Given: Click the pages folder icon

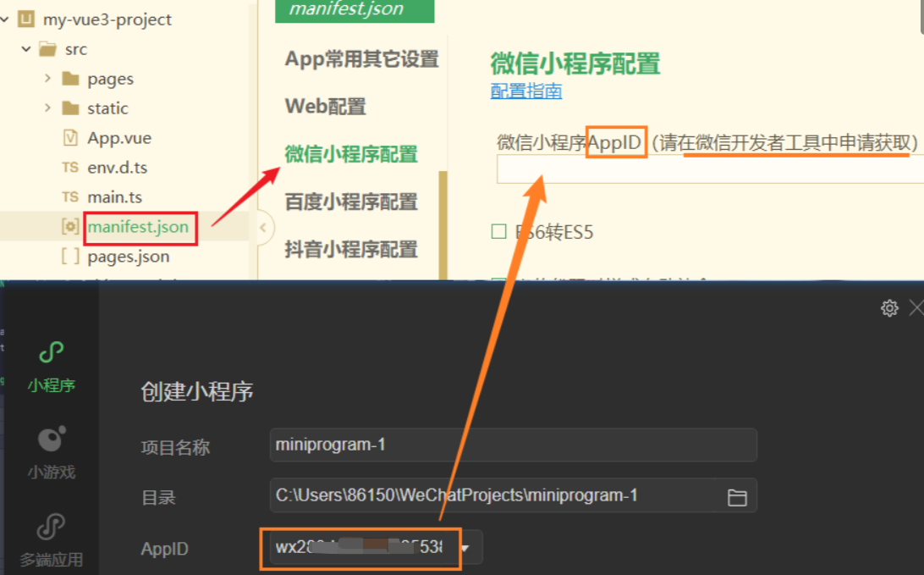Looking at the screenshot, I should [70, 79].
